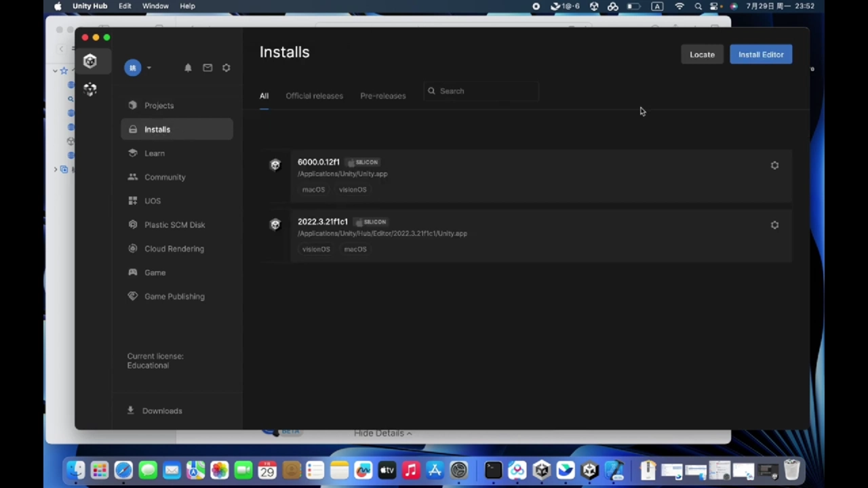Click the Game controller icon
The image size is (868, 488).
coord(133,272)
